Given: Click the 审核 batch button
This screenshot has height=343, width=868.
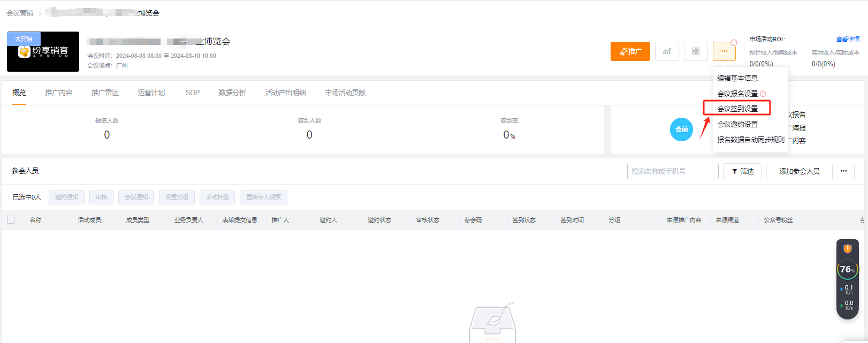Looking at the screenshot, I should click(x=102, y=197).
